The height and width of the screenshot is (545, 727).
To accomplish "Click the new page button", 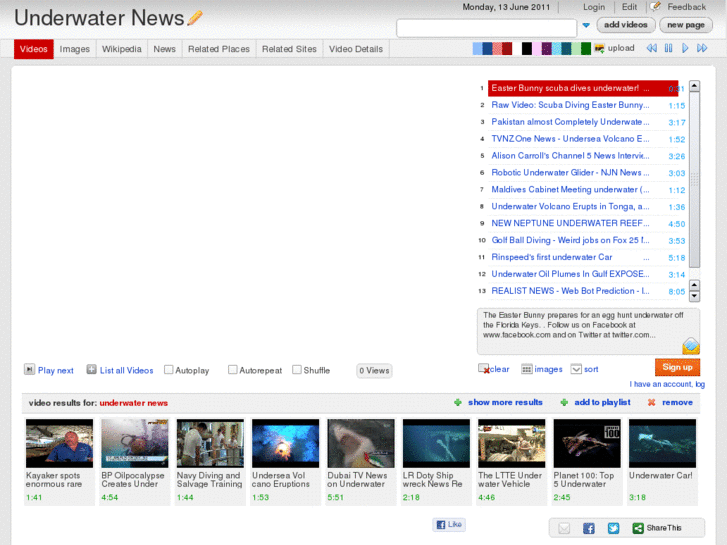I will pos(686,25).
